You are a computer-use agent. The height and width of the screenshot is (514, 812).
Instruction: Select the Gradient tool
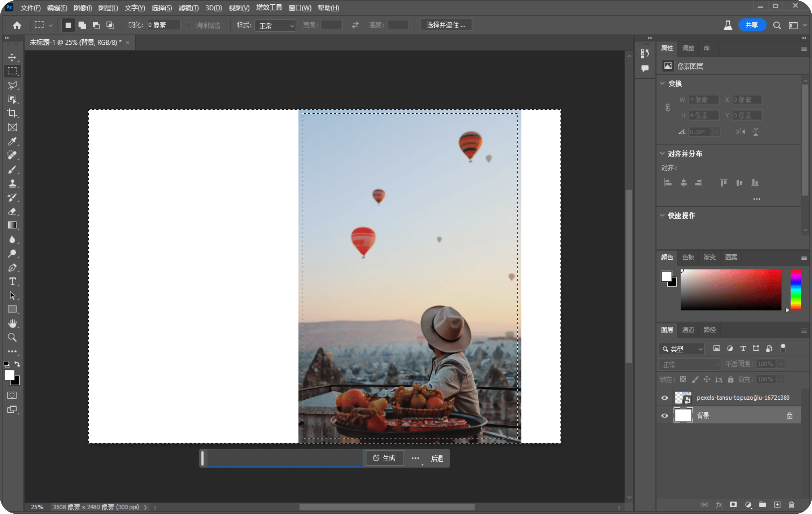tap(12, 225)
